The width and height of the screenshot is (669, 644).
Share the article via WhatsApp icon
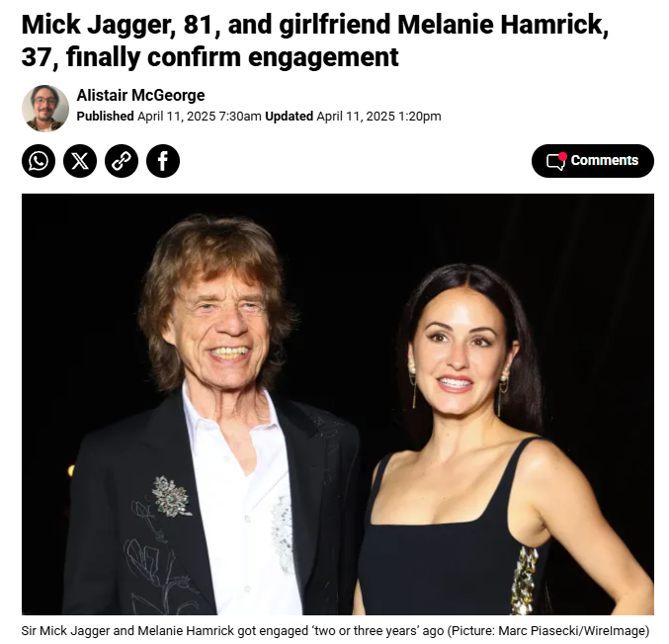tap(39, 161)
